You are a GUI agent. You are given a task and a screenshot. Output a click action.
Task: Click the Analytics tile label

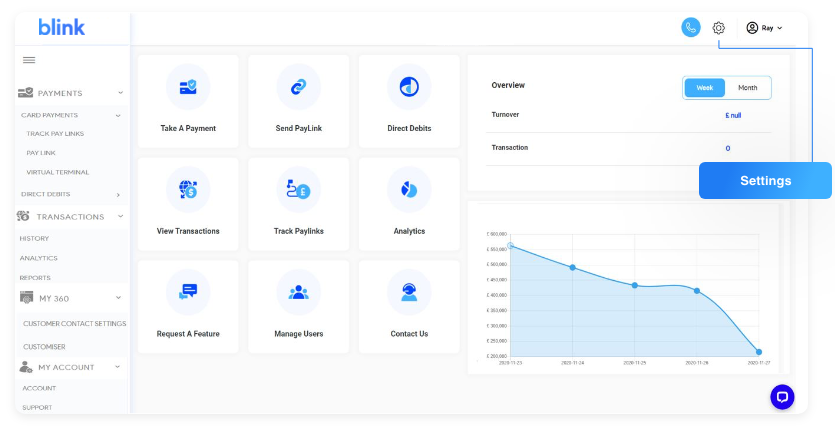click(409, 231)
